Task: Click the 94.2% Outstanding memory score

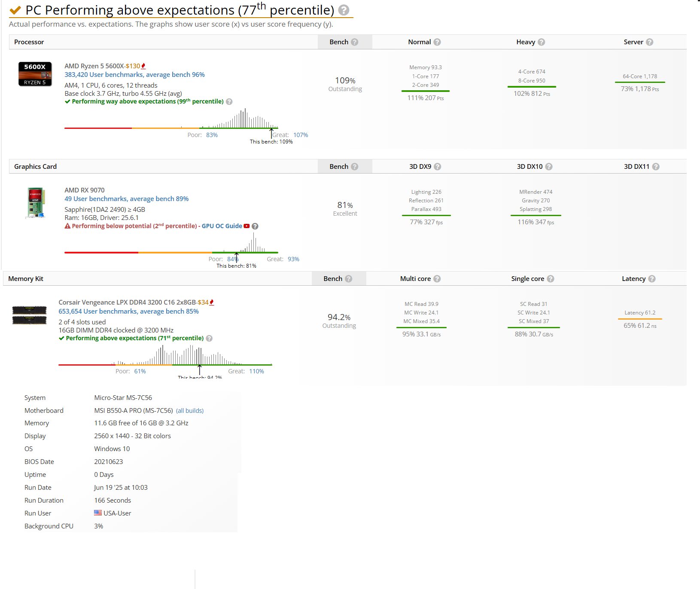Action: pos(339,321)
